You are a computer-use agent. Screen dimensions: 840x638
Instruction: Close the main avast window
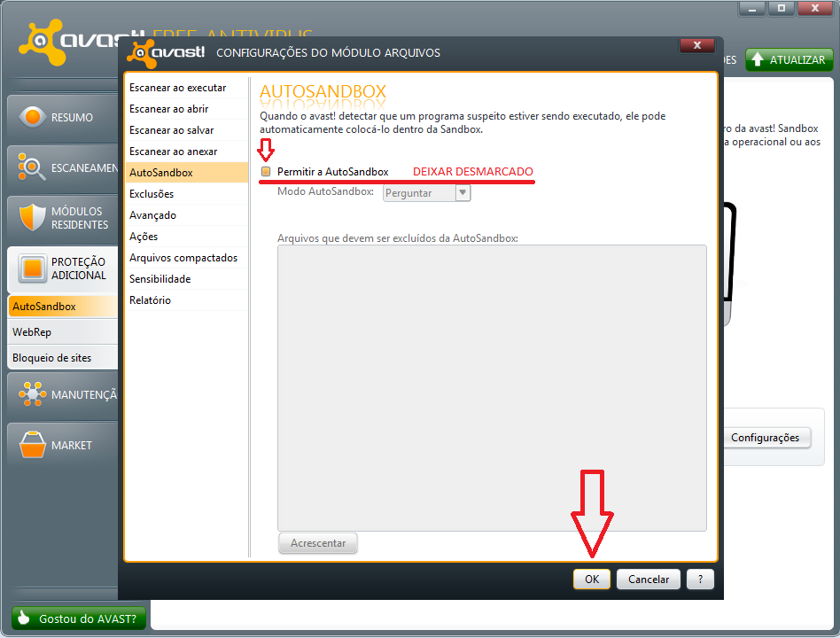point(815,9)
